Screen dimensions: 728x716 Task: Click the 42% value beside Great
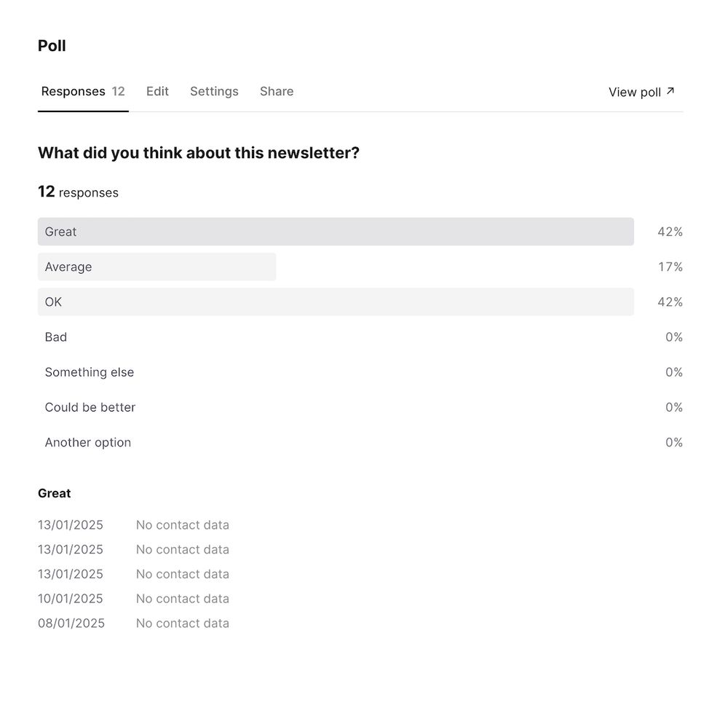[x=670, y=232]
